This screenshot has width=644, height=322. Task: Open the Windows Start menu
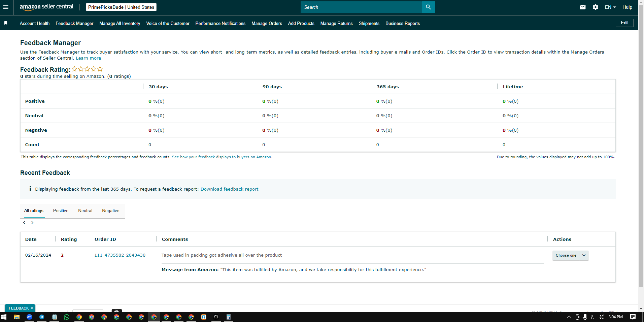[x=4, y=317]
